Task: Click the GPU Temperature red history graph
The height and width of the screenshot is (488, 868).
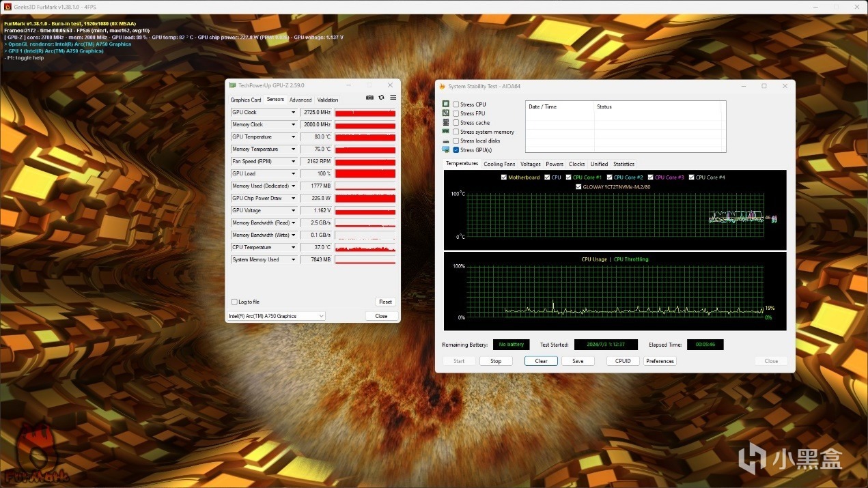Action: click(365, 137)
